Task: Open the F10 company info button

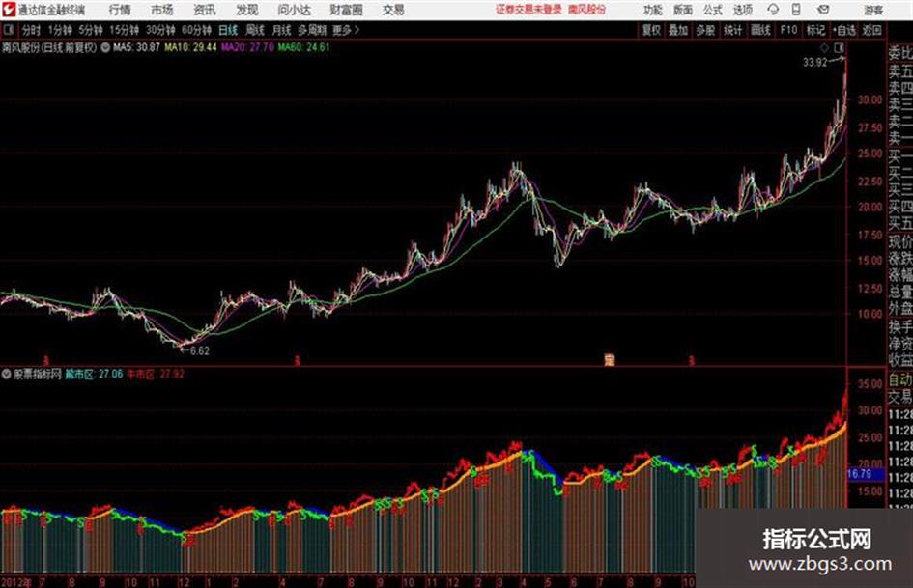Action: click(x=788, y=30)
